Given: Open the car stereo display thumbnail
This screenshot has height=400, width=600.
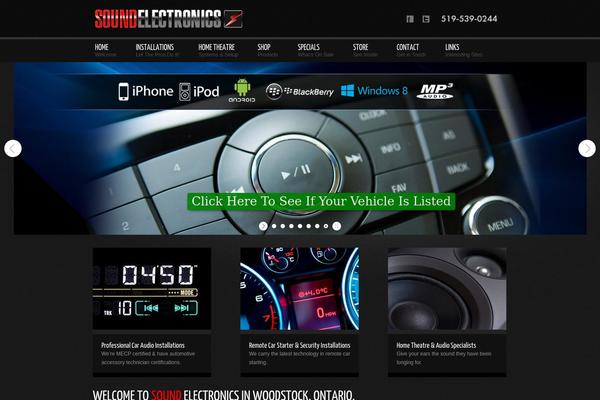Looking at the screenshot, I should 152,289.
